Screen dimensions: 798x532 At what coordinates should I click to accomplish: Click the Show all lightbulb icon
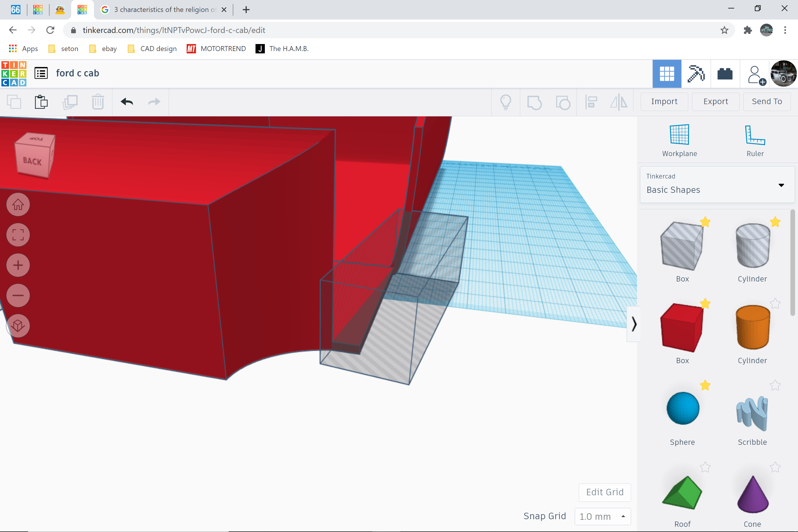pos(505,102)
